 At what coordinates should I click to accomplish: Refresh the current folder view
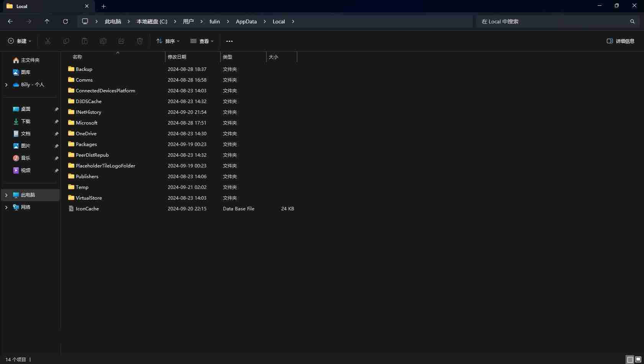(66, 21)
